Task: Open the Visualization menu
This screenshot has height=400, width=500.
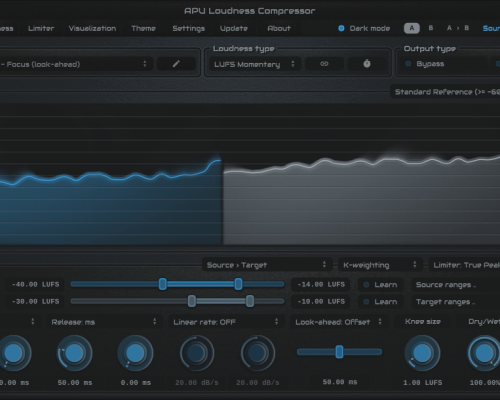Action: pos(92,28)
